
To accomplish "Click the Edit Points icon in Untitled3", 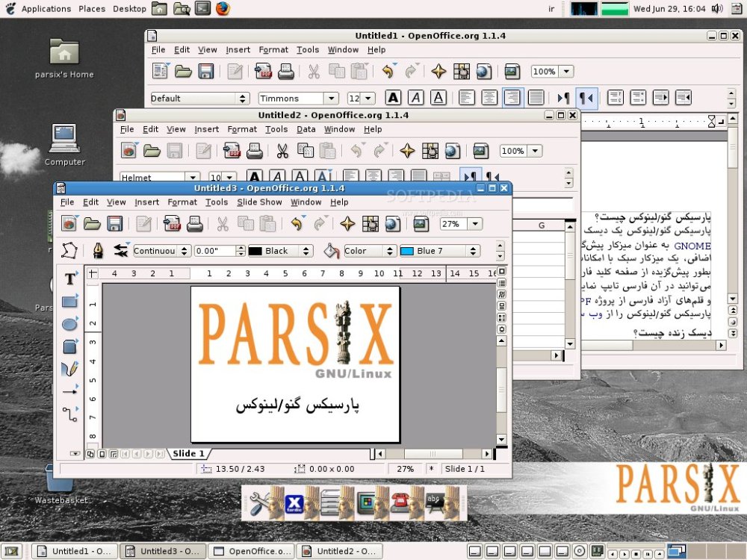I will coord(69,250).
